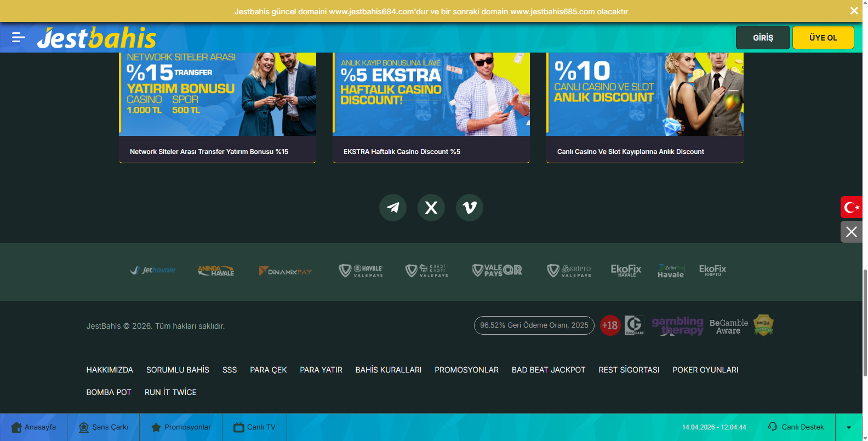The image size is (868, 441).
Task: Click the Havale Valepays payment logo
Action: (x=361, y=271)
